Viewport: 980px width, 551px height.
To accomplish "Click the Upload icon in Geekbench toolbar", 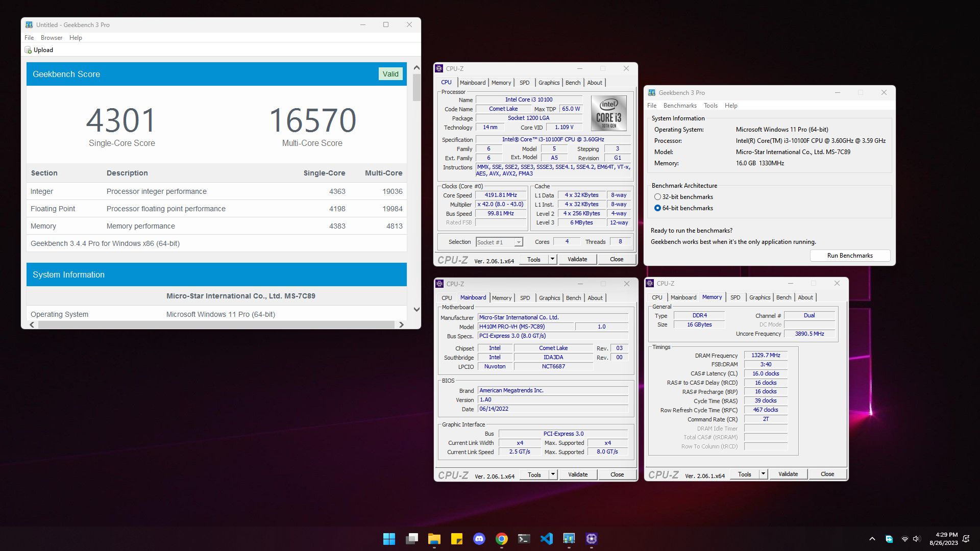I will coord(28,50).
